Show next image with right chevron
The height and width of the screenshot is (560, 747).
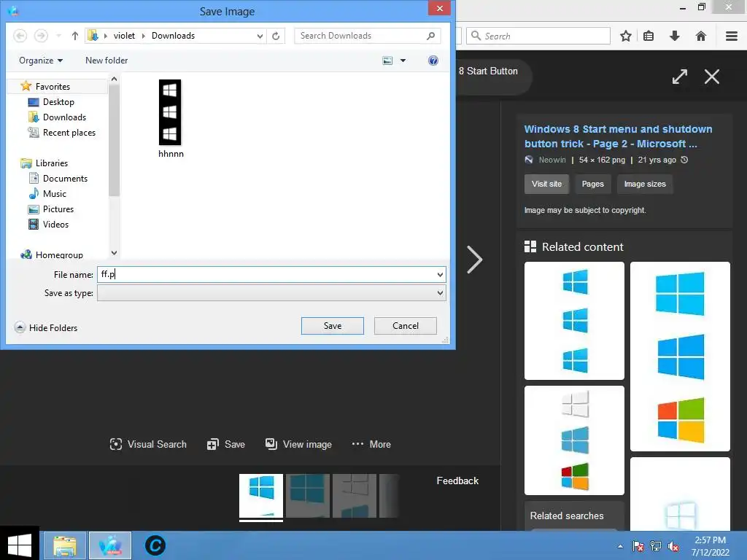474,260
